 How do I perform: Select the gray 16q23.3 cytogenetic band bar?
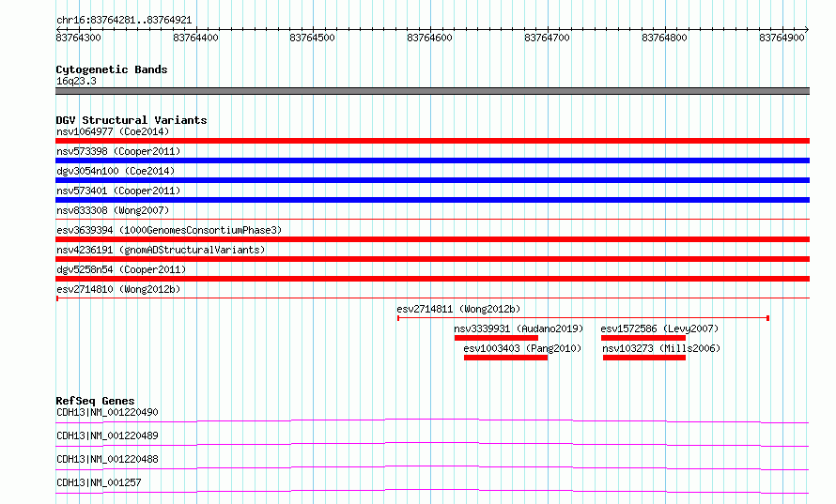pos(432,91)
